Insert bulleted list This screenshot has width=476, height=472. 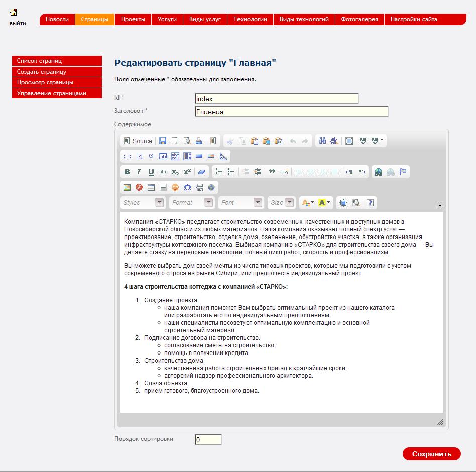pyautogui.click(x=231, y=172)
